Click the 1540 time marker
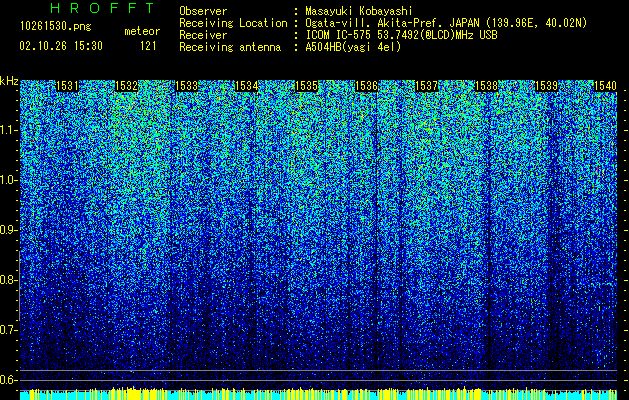The height and width of the screenshot is (400, 629). click(x=605, y=86)
